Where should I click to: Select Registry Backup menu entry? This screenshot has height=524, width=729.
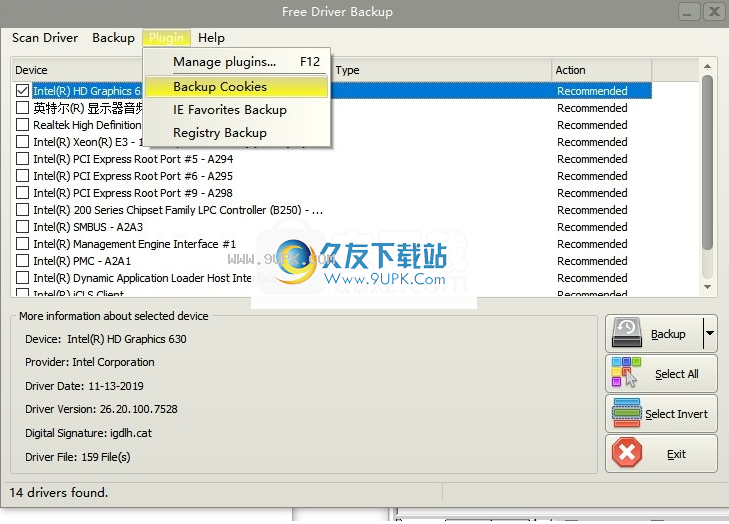click(x=237, y=133)
